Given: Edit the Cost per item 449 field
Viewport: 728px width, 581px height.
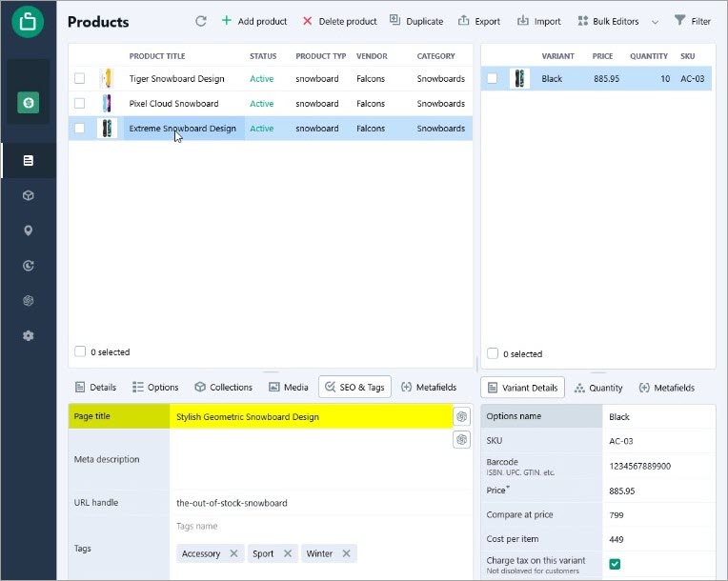Looking at the screenshot, I should [658, 539].
